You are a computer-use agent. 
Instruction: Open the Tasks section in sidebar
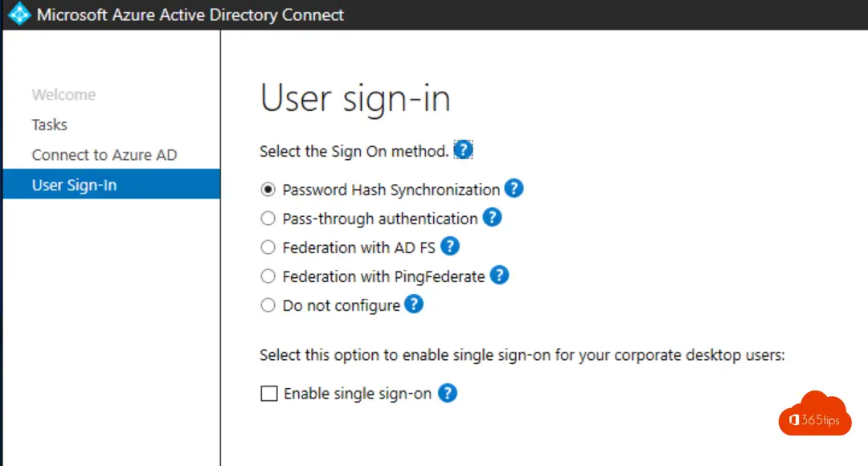[49, 125]
